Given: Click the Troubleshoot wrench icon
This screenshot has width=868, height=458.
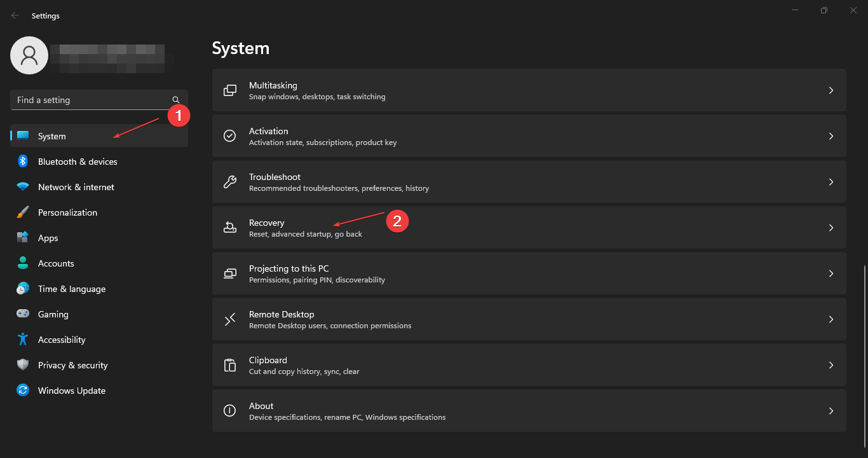Looking at the screenshot, I should [x=230, y=182].
